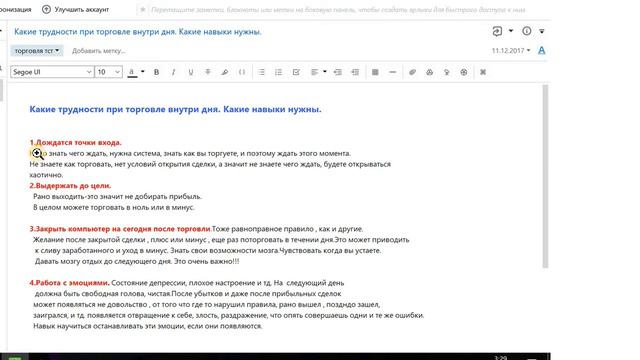Click the note body vertical scrollbar

[x=545, y=176]
